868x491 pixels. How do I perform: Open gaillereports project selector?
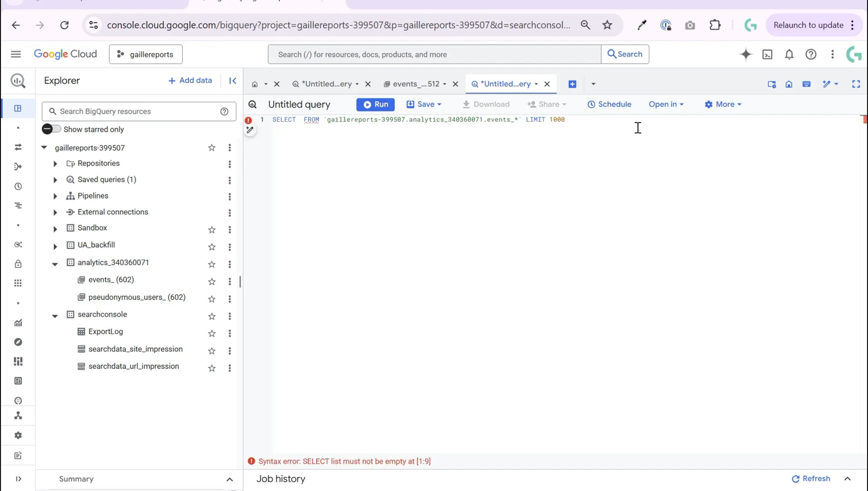click(146, 54)
